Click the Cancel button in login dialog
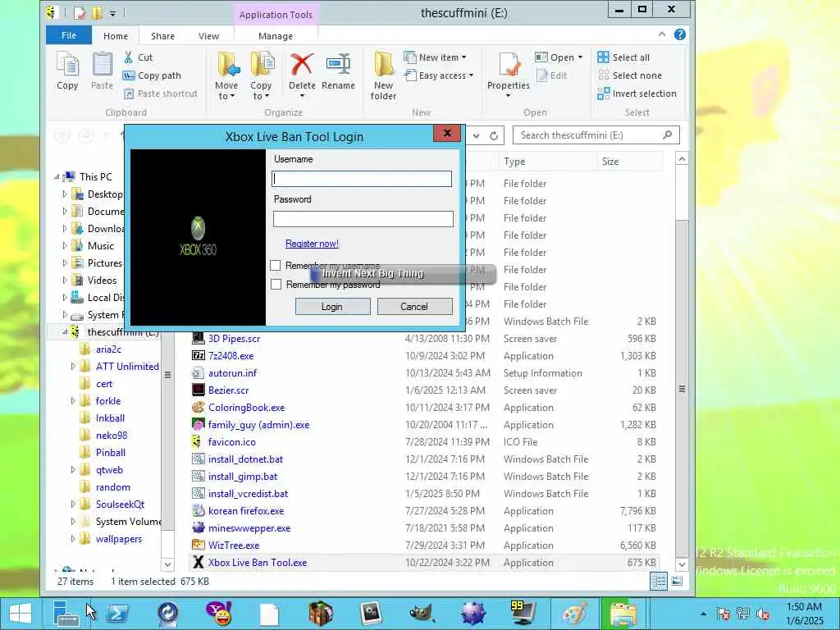 [x=414, y=307]
